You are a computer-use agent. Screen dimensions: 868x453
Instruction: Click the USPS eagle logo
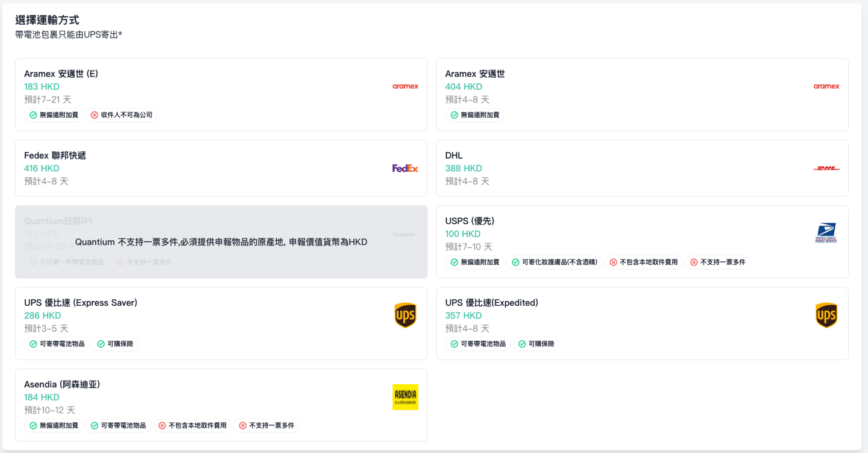tap(826, 233)
